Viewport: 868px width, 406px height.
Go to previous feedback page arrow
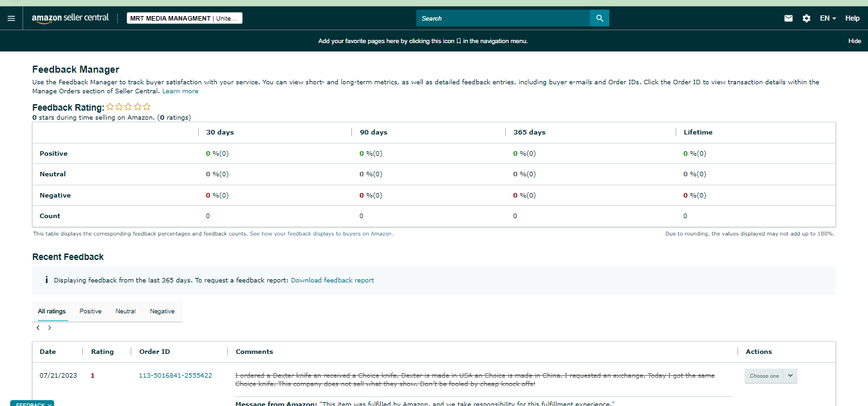click(x=38, y=328)
